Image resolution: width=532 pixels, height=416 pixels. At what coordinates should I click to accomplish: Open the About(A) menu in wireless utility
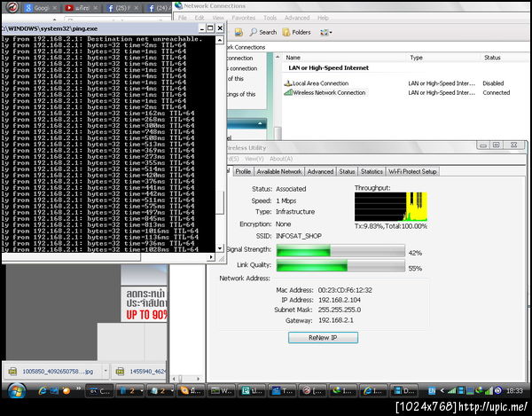(x=281, y=159)
